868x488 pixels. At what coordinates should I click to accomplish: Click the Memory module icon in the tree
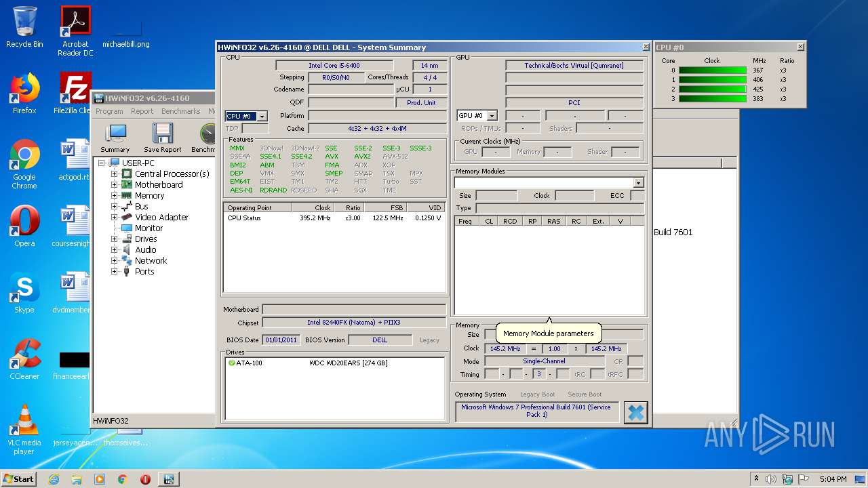coord(126,196)
